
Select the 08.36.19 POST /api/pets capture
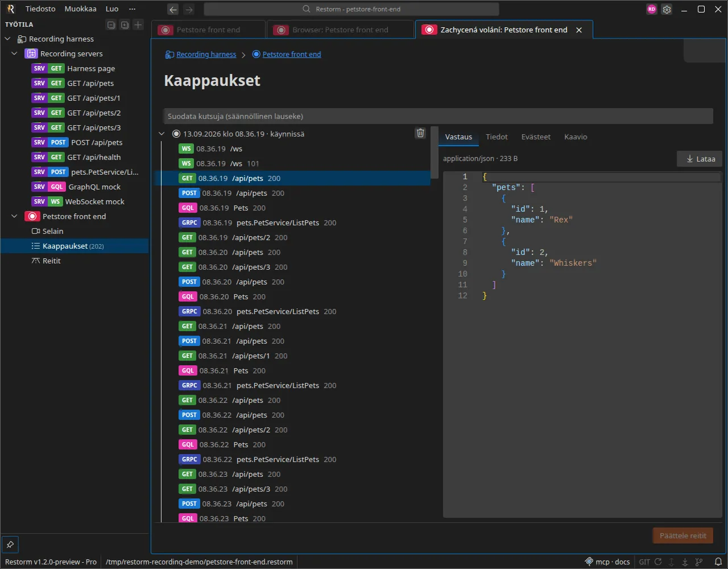pyautogui.click(x=292, y=193)
